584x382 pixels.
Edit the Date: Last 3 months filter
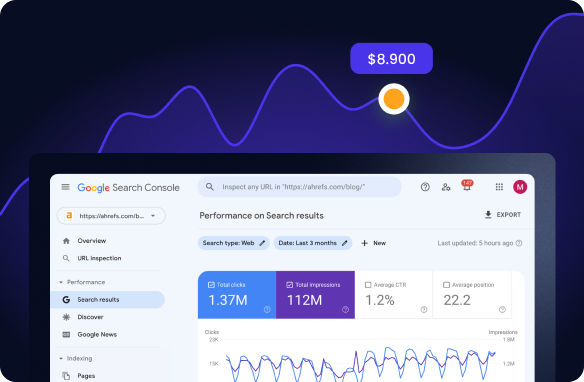pos(313,243)
